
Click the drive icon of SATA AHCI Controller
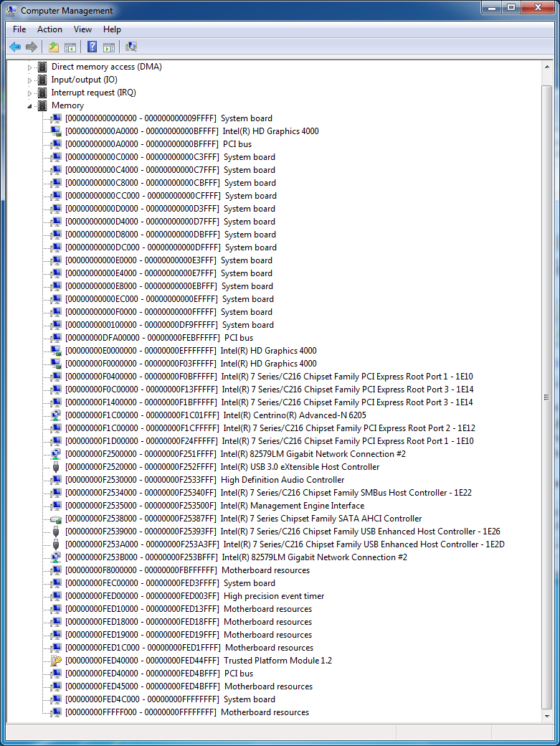click(x=56, y=519)
